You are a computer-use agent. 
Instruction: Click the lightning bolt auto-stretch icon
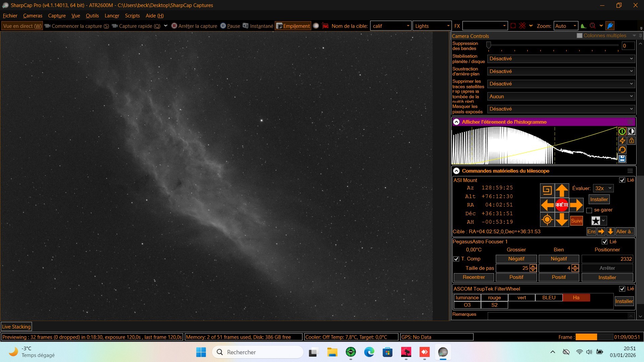pos(622,141)
